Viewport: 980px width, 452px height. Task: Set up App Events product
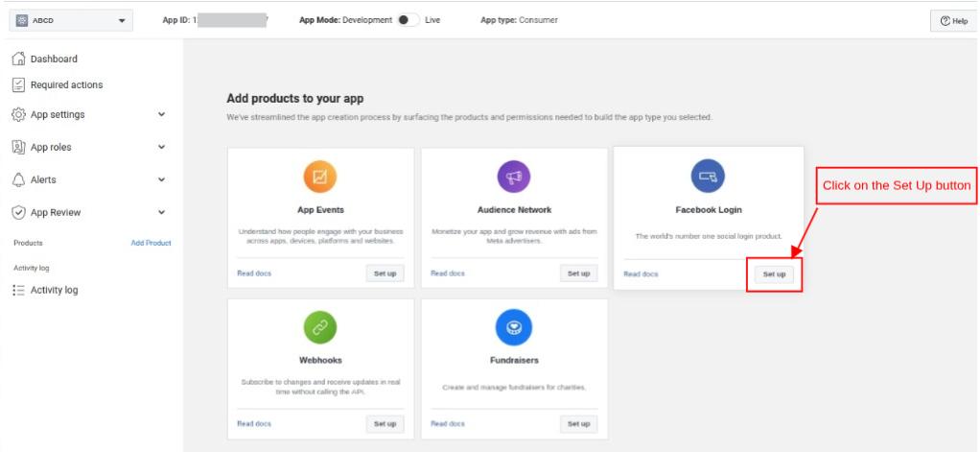tap(385, 274)
